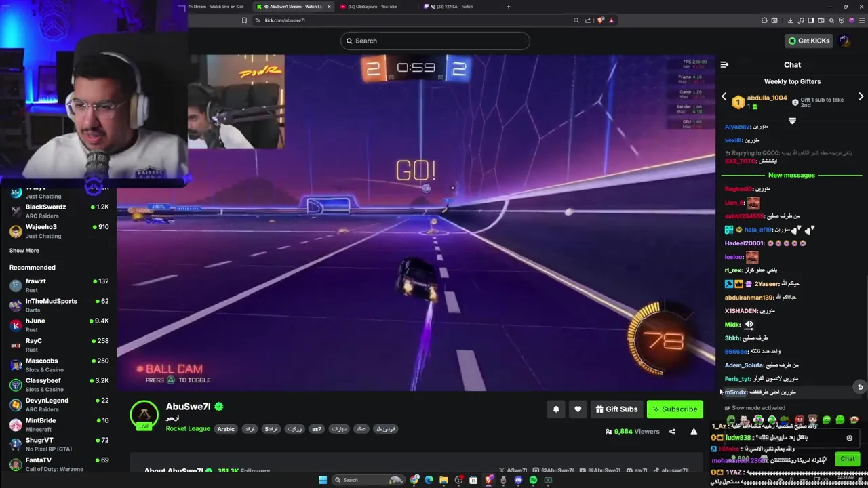
Task: Open recommended channel DevynLegend
Action: pyautogui.click(x=58, y=405)
